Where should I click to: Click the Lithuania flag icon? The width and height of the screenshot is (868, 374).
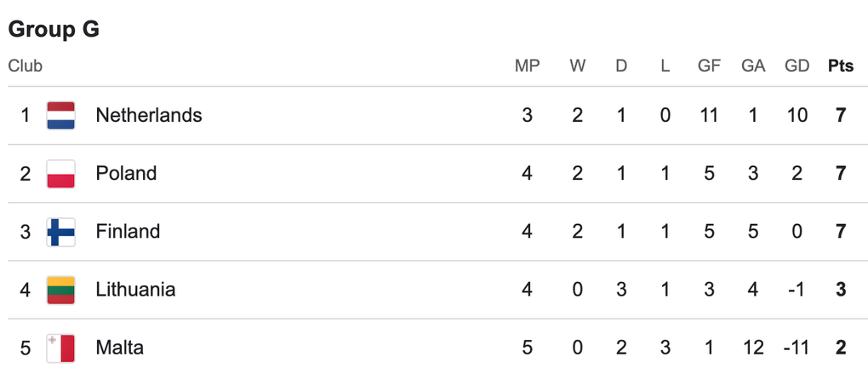click(x=61, y=290)
